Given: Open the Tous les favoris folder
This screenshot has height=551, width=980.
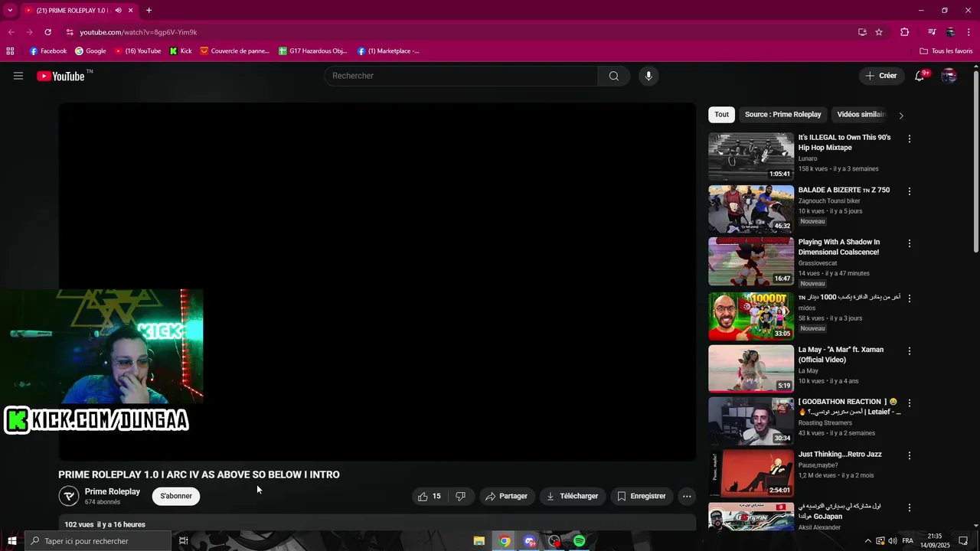Looking at the screenshot, I should (946, 51).
